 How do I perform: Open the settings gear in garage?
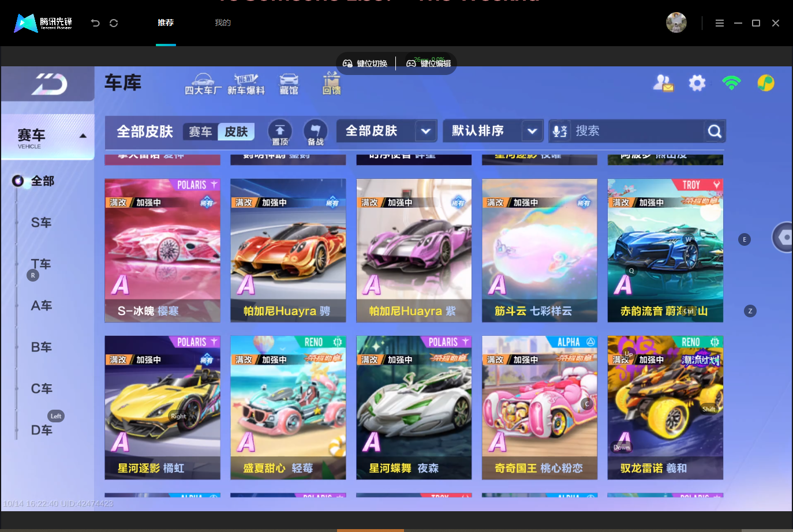click(x=697, y=83)
